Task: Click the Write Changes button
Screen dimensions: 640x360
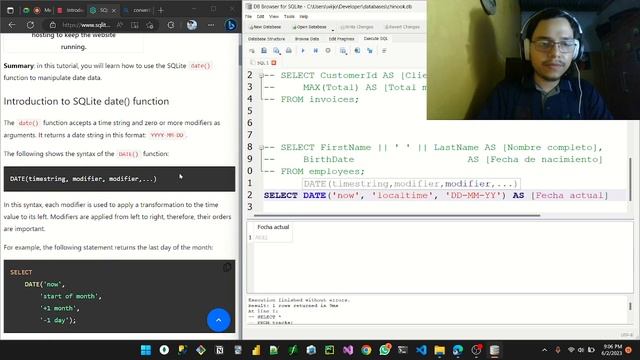Action: (357, 27)
